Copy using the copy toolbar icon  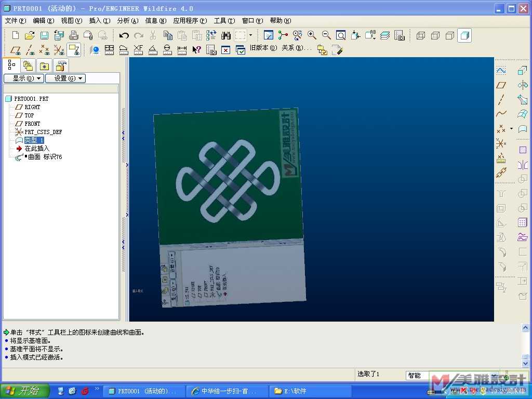coord(168,35)
